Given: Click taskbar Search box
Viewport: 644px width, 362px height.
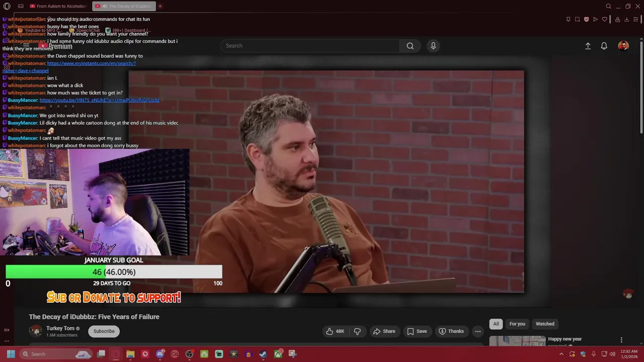Looking at the screenshot, I should (57, 354).
